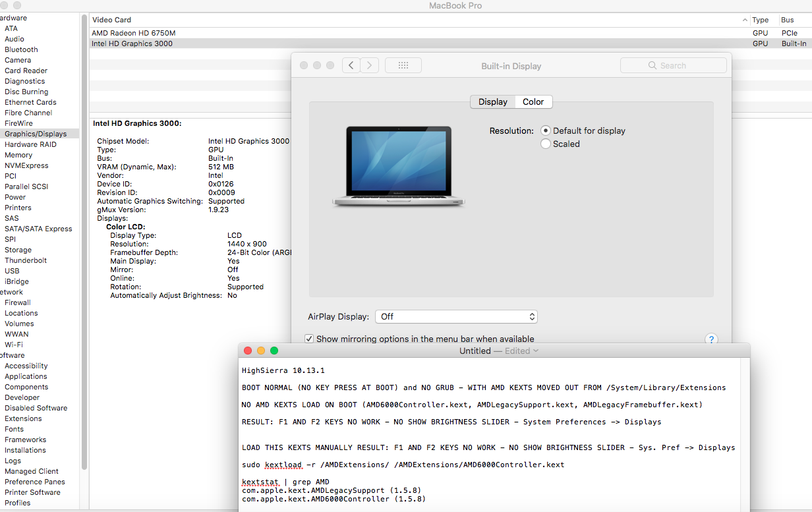Click the back arrow in Built-in Display toolbar
Viewport: 812px width, 512px height.
351,65
